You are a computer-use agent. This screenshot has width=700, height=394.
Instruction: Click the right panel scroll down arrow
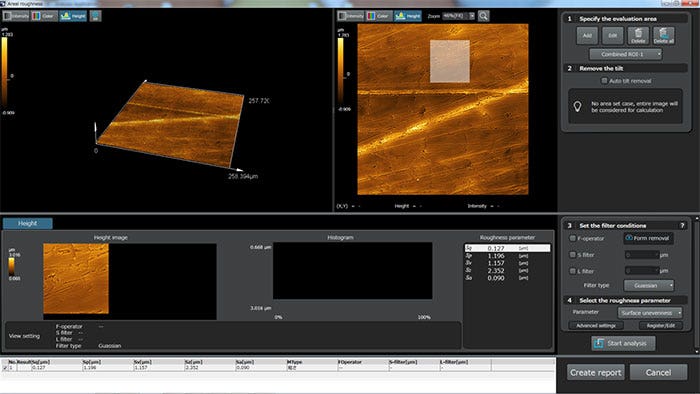(x=697, y=351)
